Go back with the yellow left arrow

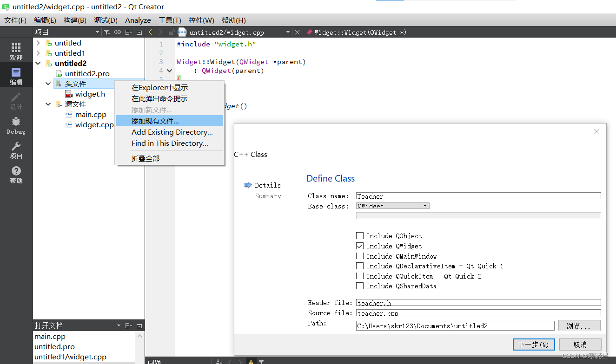pyautogui.click(x=150, y=32)
